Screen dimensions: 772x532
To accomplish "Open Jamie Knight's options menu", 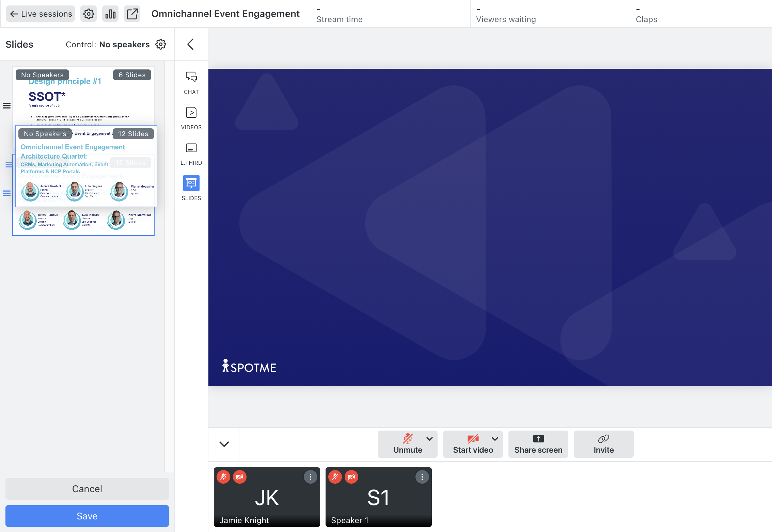I will (x=311, y=477).
